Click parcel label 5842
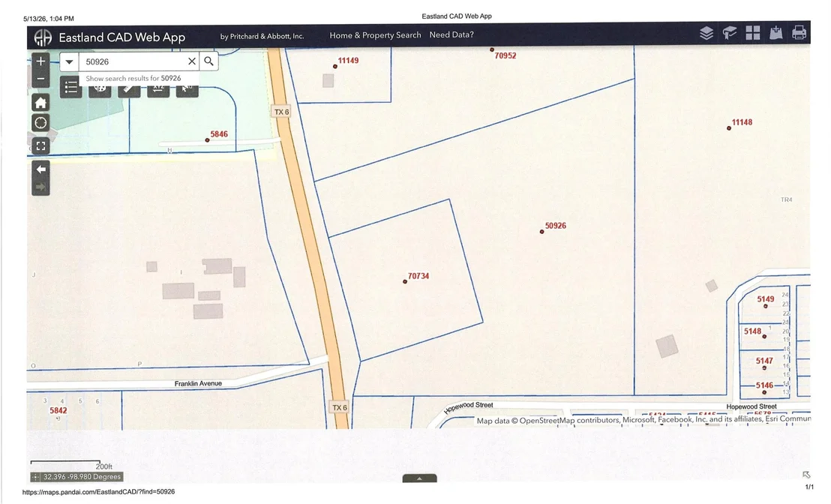 pyautogui.click(x=58, y=410)
